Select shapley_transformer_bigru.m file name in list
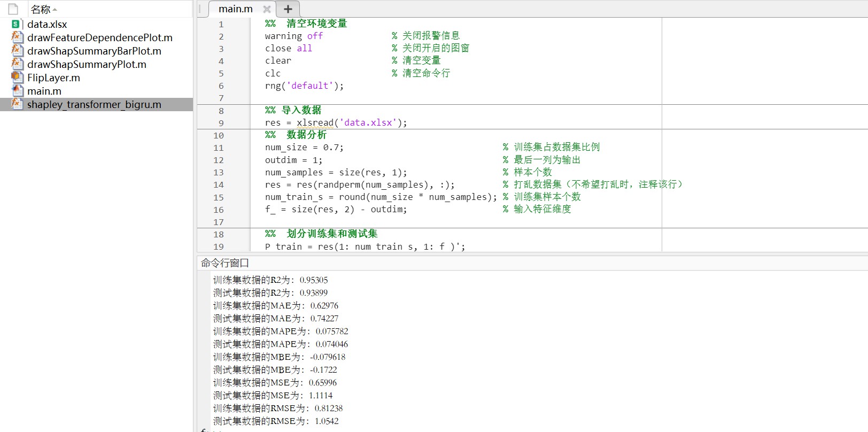The width and height of the screenshot is (868, 432). [94, 105]
